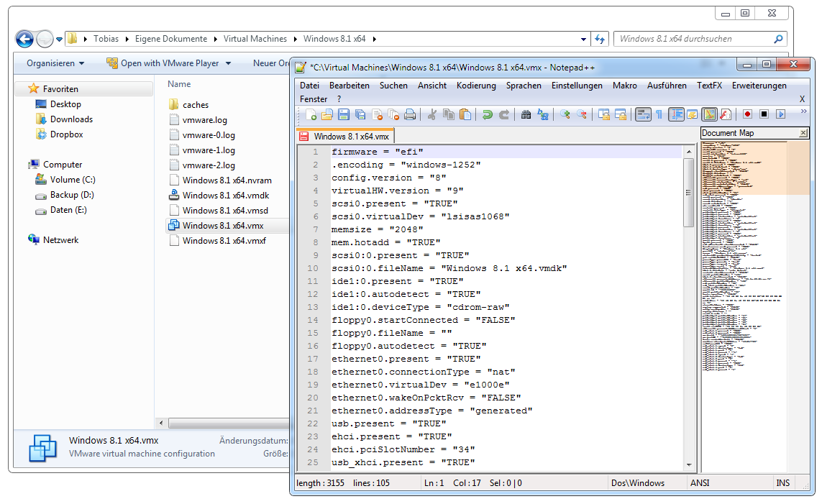Click the highlighted region in the Document Map

coord(755,168)
